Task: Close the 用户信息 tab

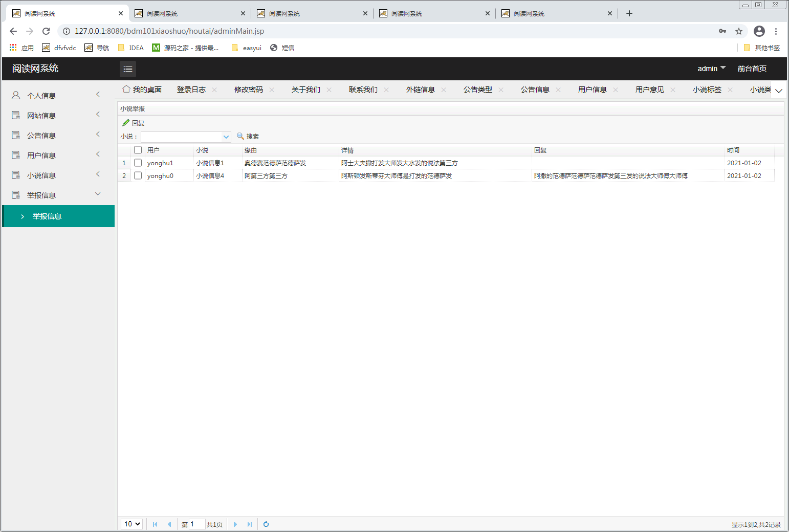Action: 616,90
